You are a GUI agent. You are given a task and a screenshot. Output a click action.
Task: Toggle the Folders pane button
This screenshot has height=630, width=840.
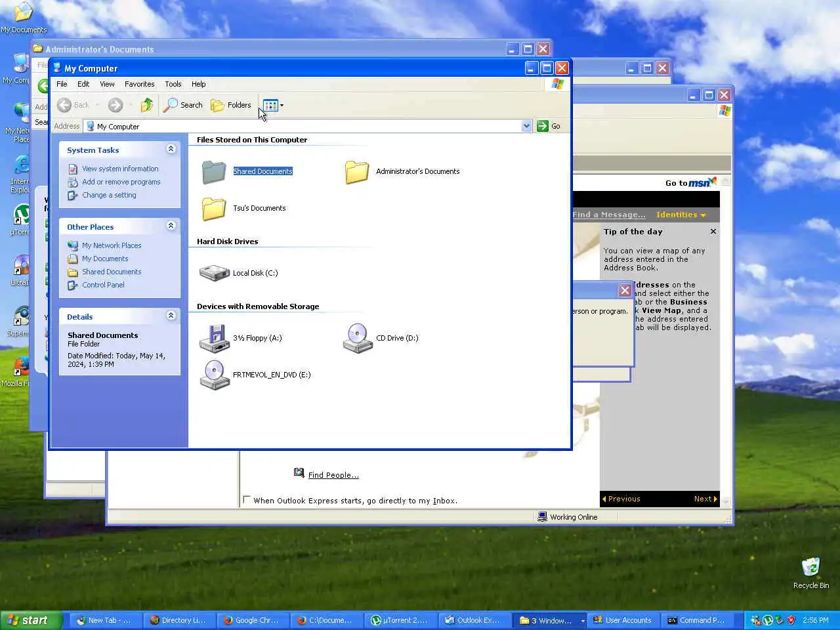230,105
